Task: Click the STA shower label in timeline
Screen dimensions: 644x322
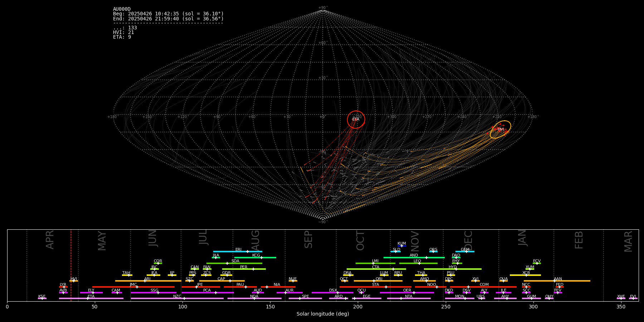Action: 375,285
